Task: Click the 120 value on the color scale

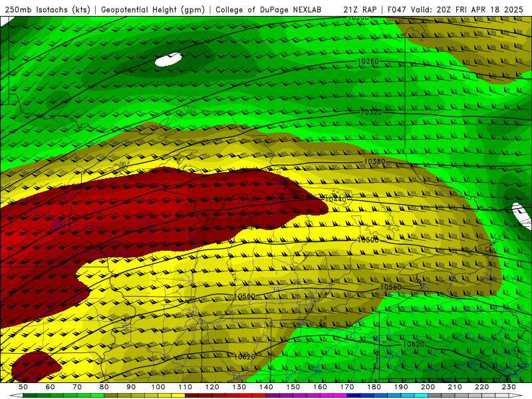Action: pyautogui.click(x=212, y=387)
